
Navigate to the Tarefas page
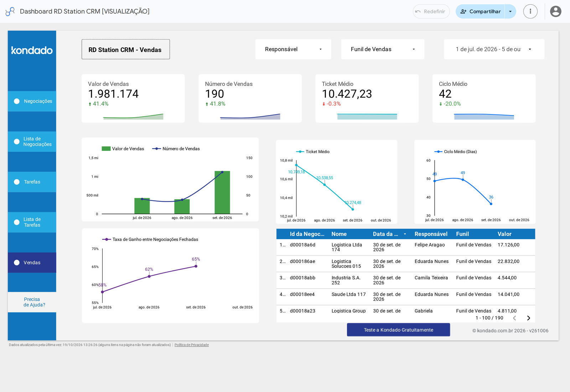click(x=32, y=182)
